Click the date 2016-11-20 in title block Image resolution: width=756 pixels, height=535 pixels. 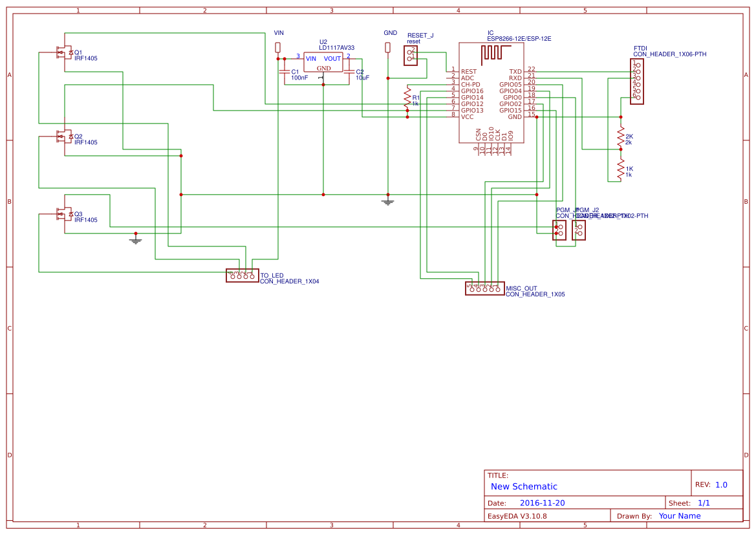pyautogui.click(x=543, y=503)
